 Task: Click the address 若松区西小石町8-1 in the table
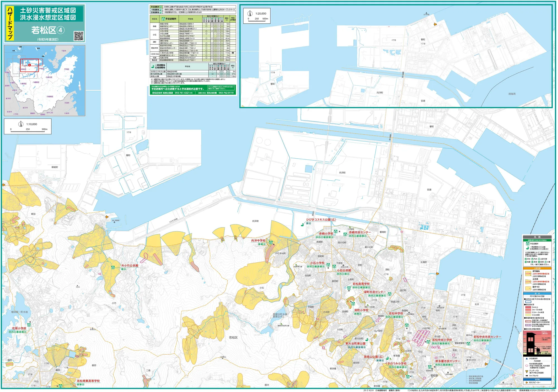coord(187,24)
